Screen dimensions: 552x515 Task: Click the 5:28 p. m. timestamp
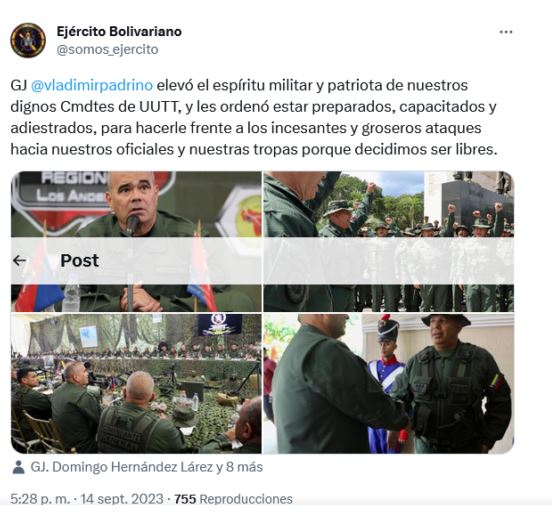40,499
